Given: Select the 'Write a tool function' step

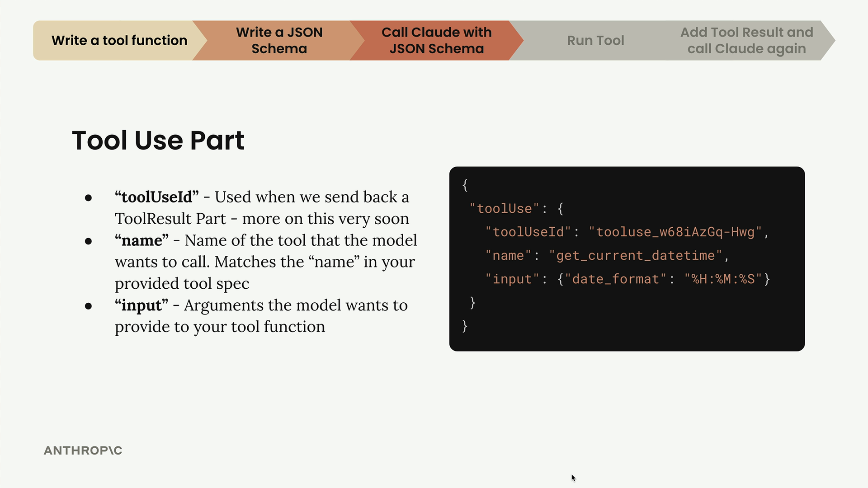Looking at the screenshot, I should 119,41.
